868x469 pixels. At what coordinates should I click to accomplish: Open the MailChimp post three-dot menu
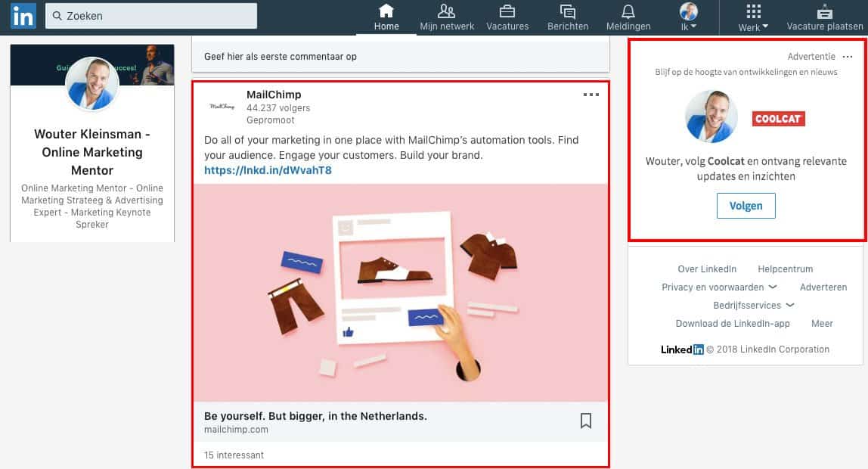[591, 95]
